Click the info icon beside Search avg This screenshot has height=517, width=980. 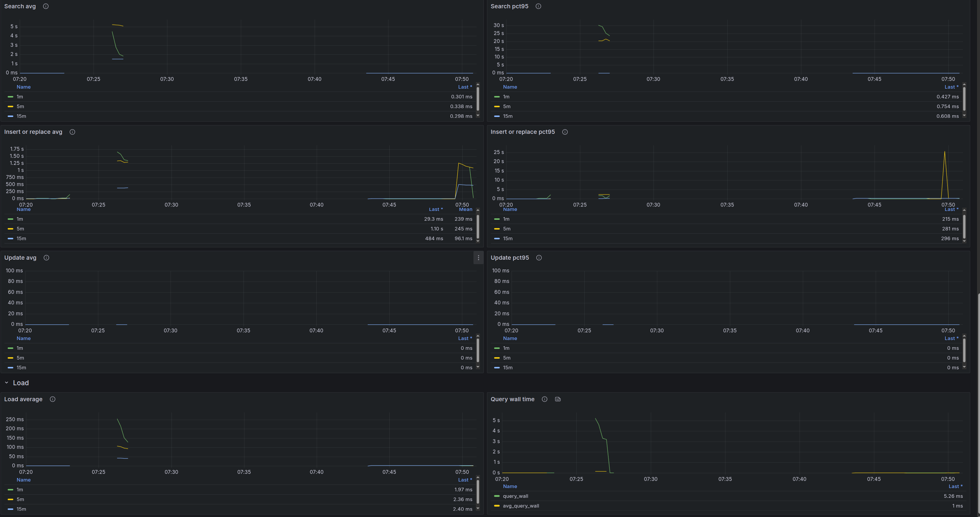click(x=46, y=6)
